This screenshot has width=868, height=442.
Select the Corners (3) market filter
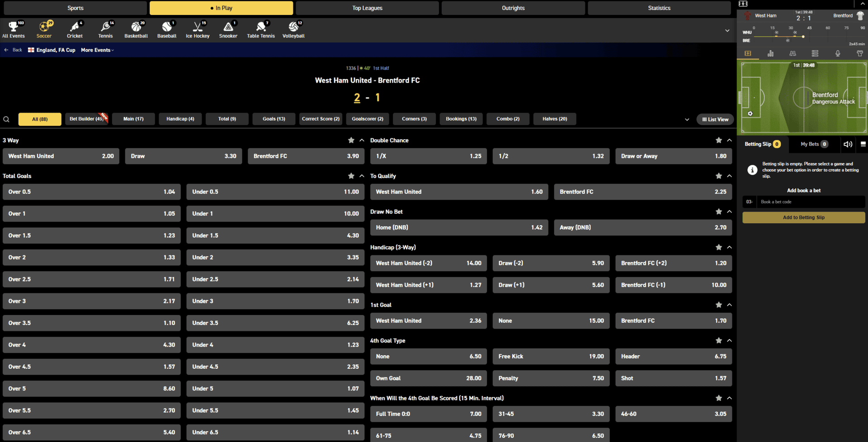click(x=414, y=119)
